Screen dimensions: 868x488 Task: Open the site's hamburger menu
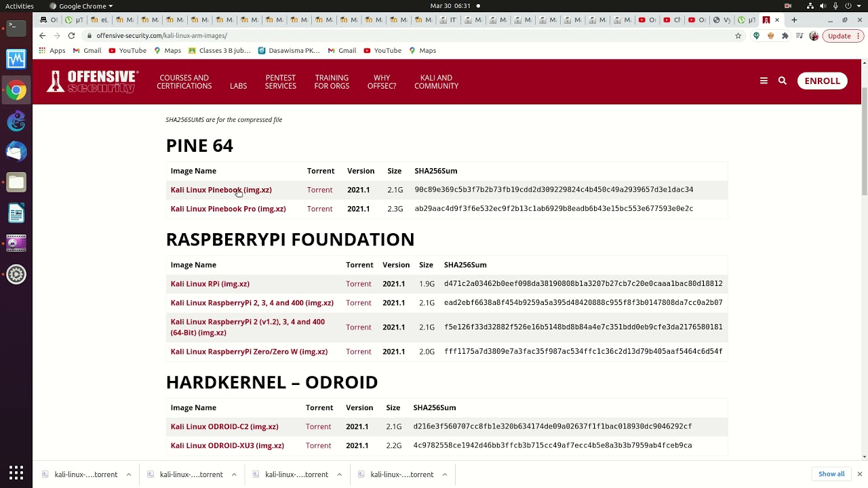764,81
